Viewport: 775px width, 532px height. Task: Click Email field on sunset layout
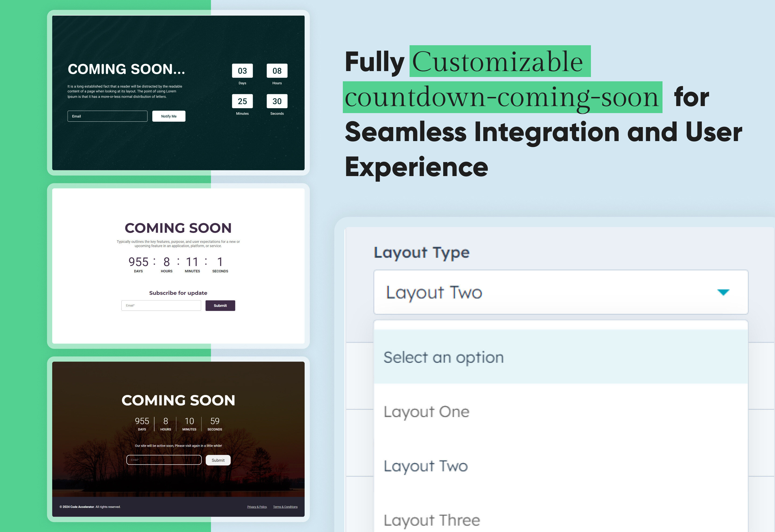coord(164,460)
